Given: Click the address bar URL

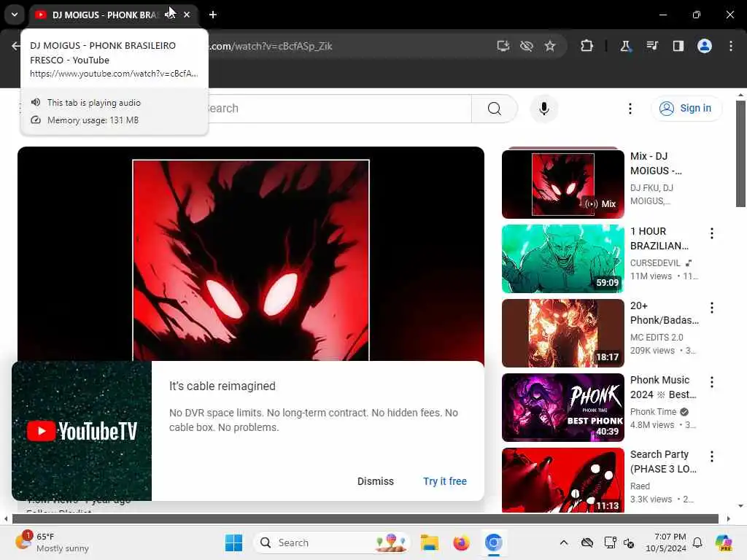Looking at the screenshot, I should pyautogui.click(x=271, y=46).
